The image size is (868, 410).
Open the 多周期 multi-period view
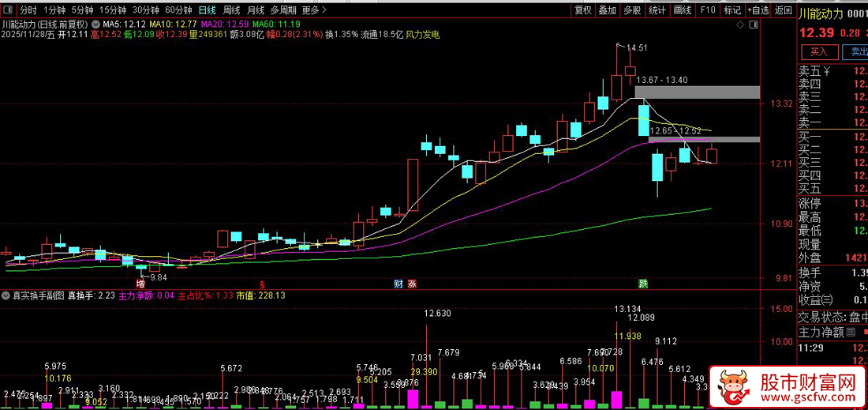tap(283, 10)
